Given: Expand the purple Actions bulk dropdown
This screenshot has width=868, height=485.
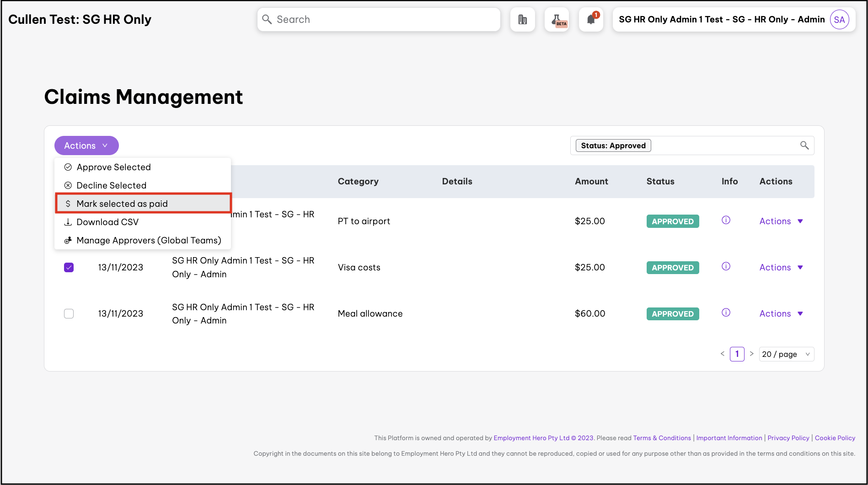Looking at the screenshot, I should click(x=86, y=145).
